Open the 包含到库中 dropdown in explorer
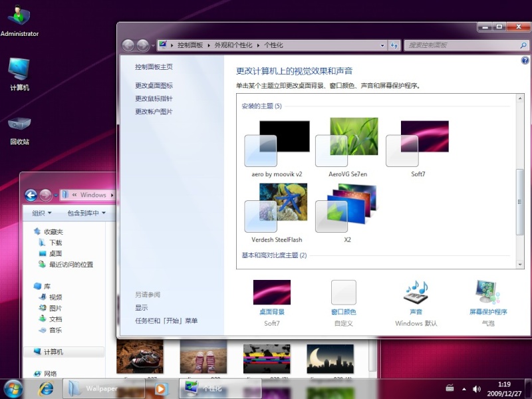 click(x=86, y=213)
